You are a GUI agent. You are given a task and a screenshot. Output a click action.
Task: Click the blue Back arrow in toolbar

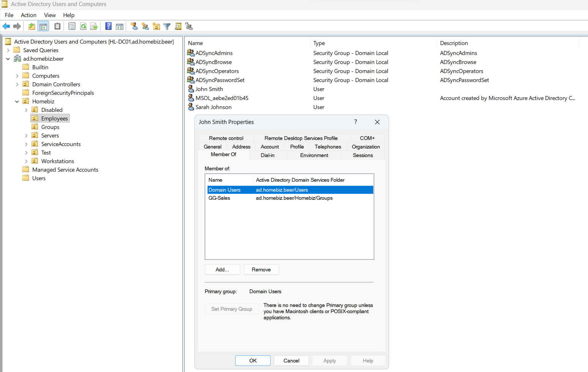coord(6,26)
